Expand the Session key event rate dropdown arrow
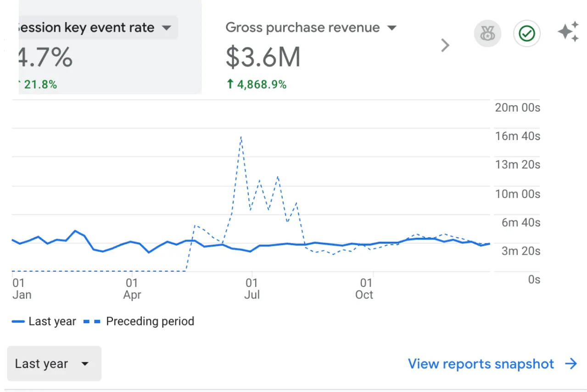The image size is (587, 392). (167, 28)
